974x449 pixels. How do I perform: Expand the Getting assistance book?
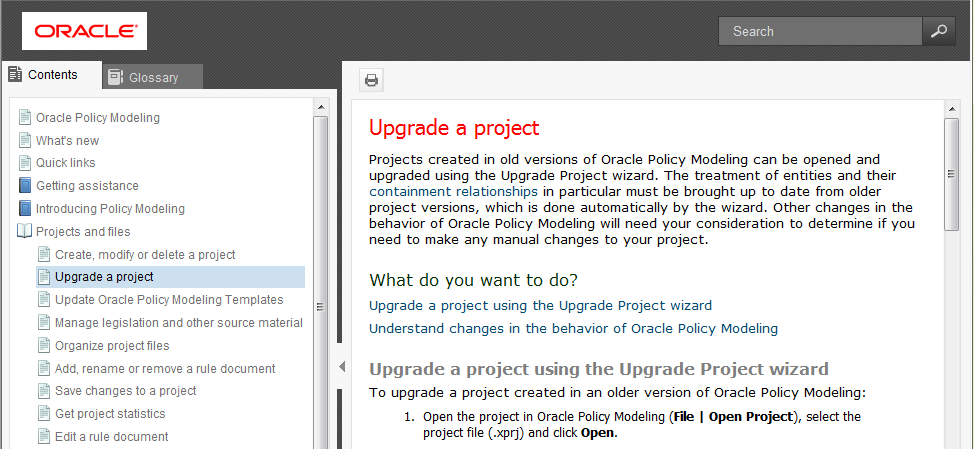point(87,186)
